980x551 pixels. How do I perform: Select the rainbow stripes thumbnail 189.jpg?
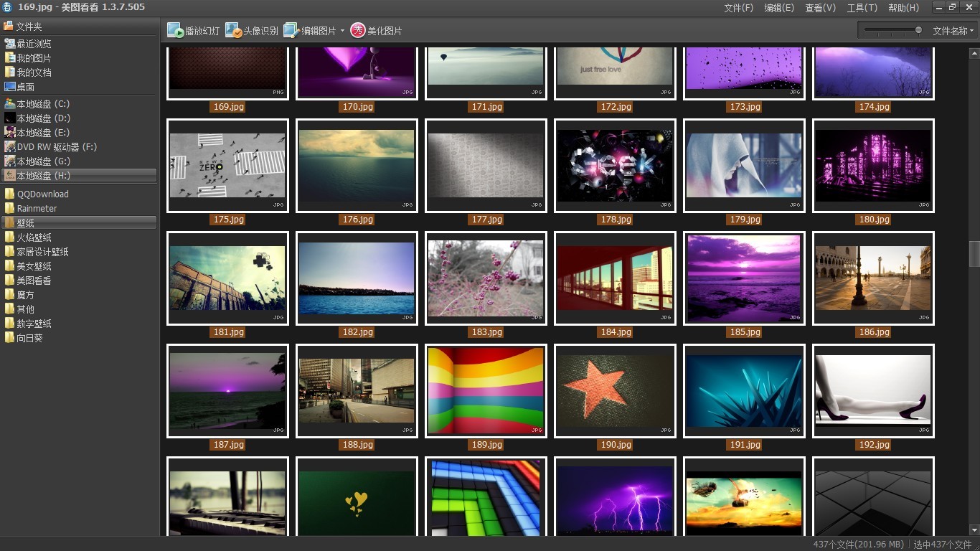tap(486, 391)
